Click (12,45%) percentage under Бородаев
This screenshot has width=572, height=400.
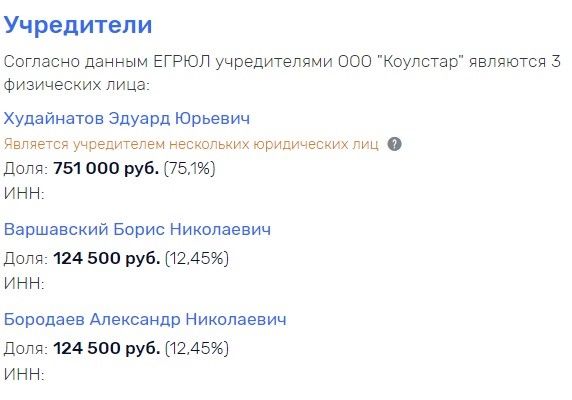pyautogui.click(x=197, y=348)
